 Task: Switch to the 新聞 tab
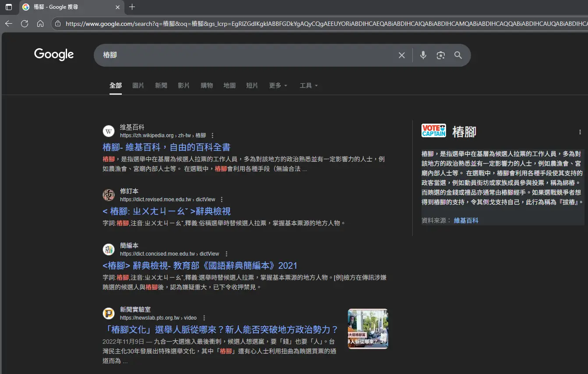pos(161,85)
